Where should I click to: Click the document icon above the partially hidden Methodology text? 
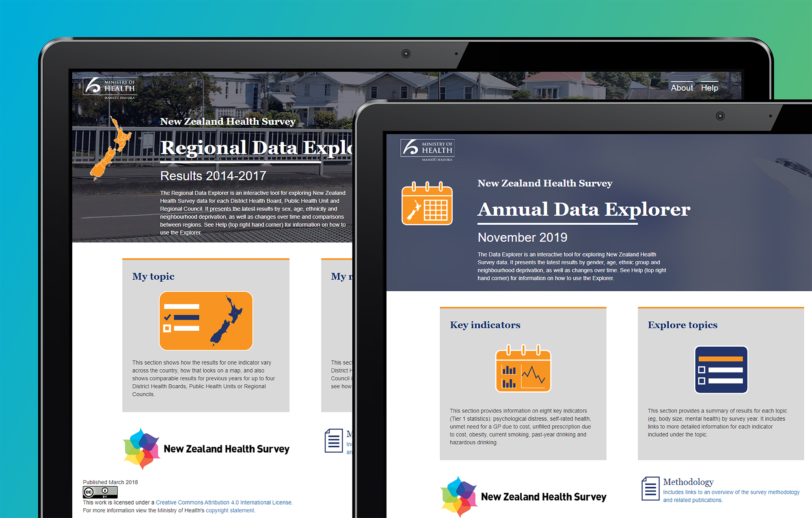[333, 441]
